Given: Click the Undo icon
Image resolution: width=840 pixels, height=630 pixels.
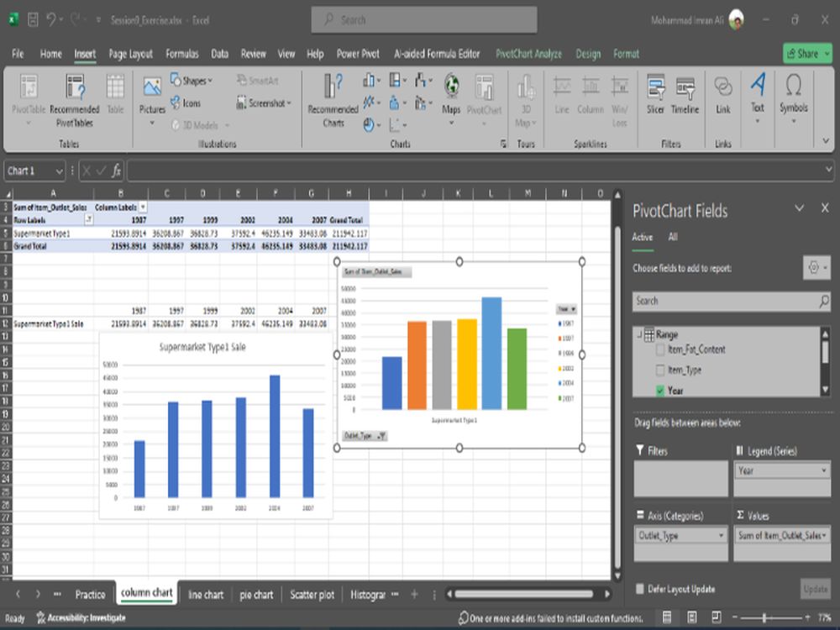Looking at the screenshot, I should [51, 20].
